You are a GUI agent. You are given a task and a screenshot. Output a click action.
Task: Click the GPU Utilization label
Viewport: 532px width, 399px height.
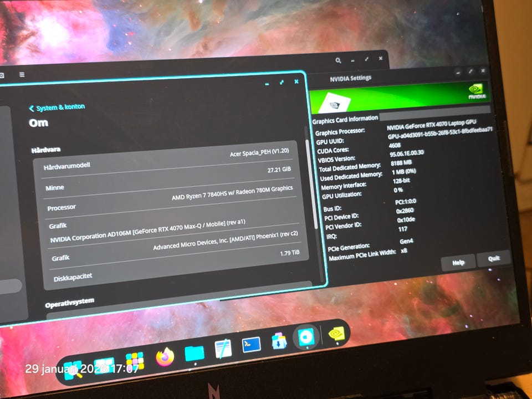(x=342, y=195)
